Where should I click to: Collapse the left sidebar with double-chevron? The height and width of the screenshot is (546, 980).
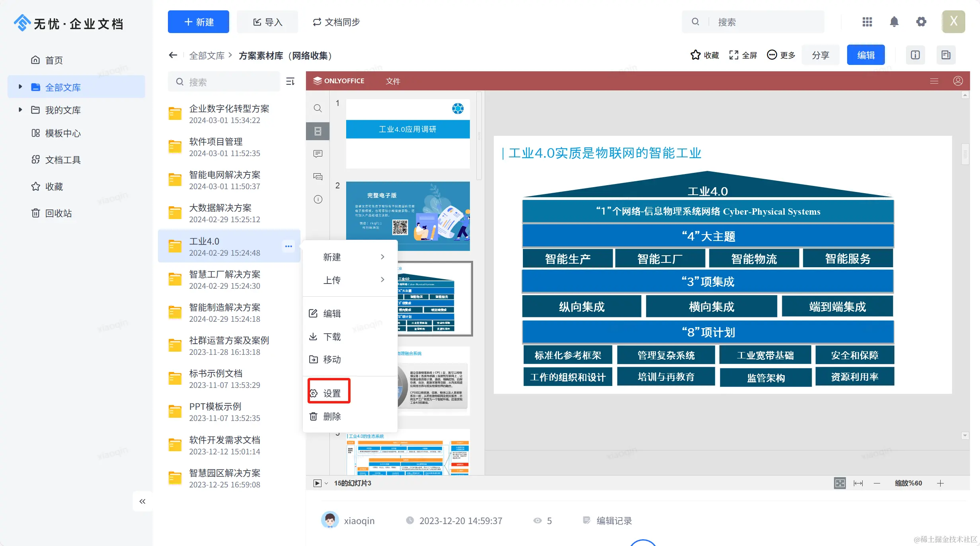tap(142, 501)
